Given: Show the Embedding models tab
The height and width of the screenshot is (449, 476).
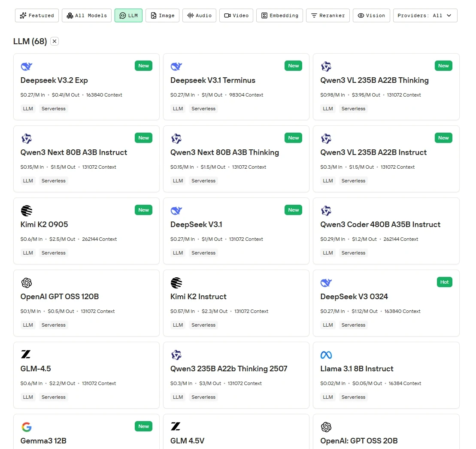Looking at the screenshot, I should (279, 15).
